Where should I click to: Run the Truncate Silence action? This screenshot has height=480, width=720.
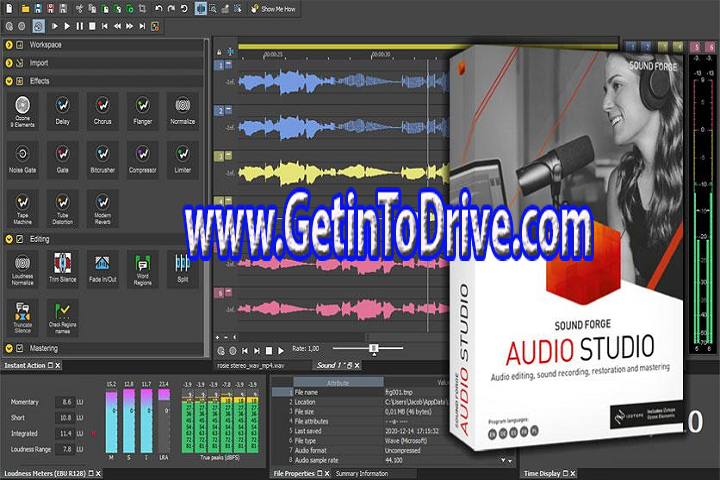pyautogui.click(x=22, y=317)
